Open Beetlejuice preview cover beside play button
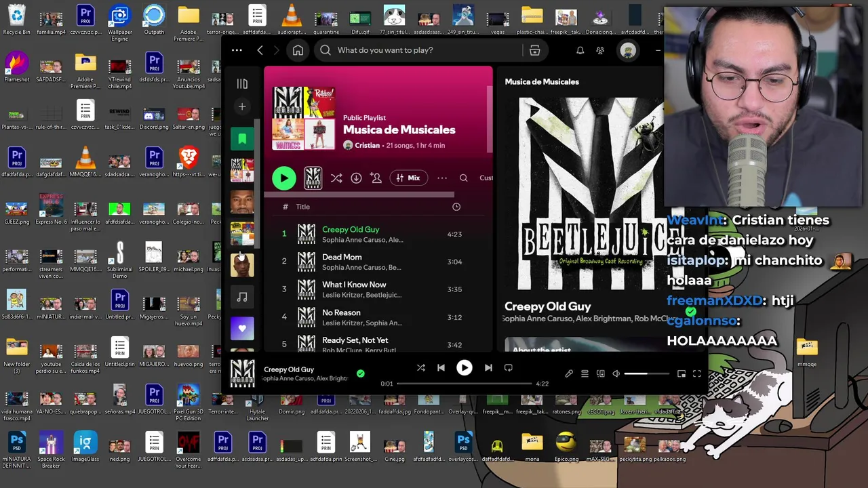Viewport: 868px width, 488px height. click(313, 178)
